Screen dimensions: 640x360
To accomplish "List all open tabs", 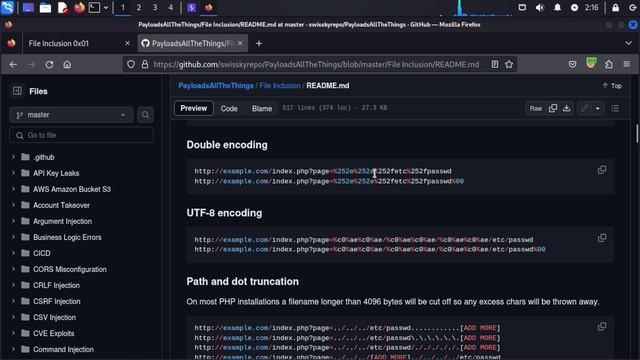I will pos(628,43).
